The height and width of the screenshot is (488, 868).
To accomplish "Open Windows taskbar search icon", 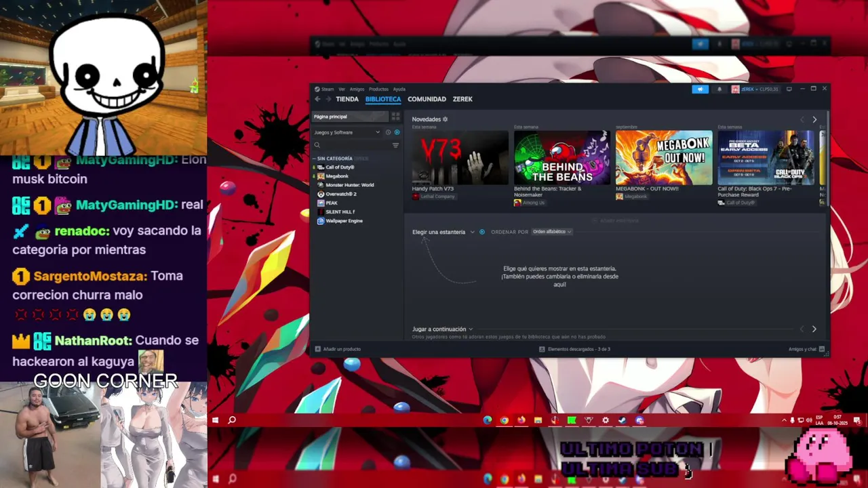I will pos(232,420).
